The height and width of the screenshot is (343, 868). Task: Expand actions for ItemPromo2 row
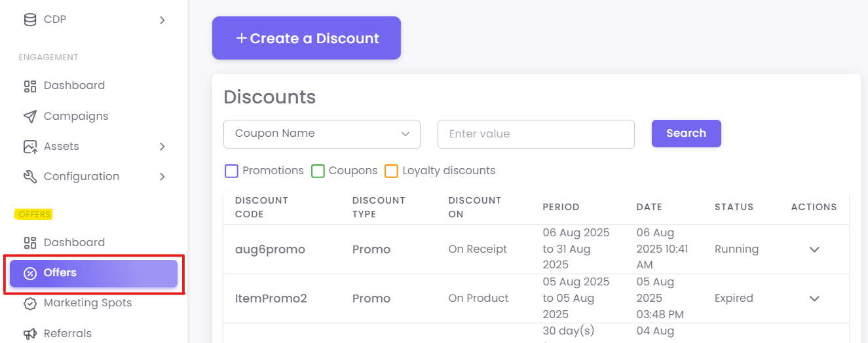coord(814,298)
